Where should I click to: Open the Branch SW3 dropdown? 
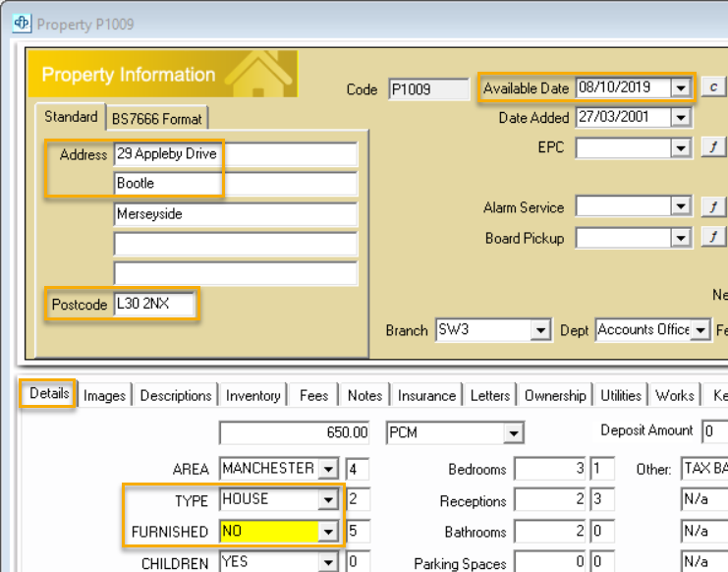click(540, 330)
